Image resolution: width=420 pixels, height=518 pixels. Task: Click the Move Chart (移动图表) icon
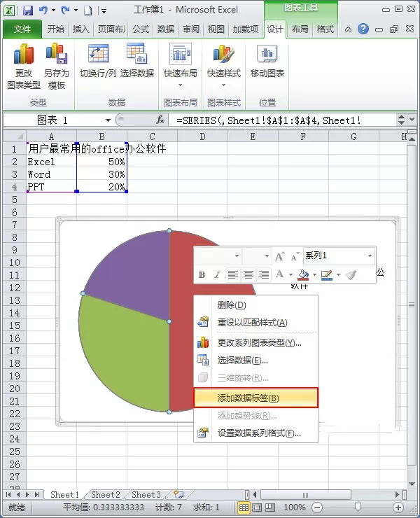[267, 61]
